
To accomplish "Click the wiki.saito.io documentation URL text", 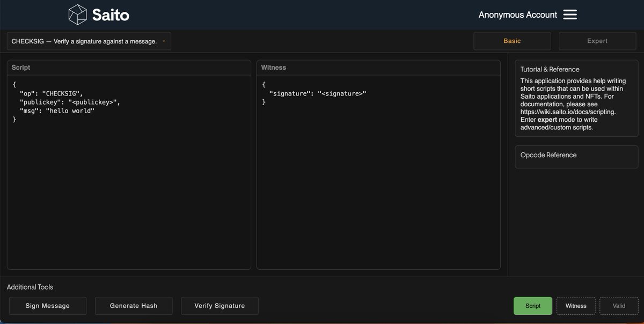I will point(568,112).
